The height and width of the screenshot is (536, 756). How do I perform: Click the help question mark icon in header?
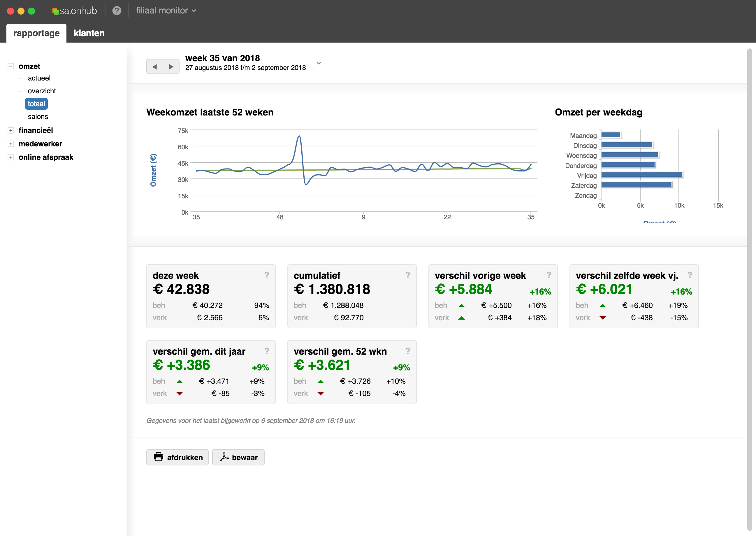(x=117, y=10)
